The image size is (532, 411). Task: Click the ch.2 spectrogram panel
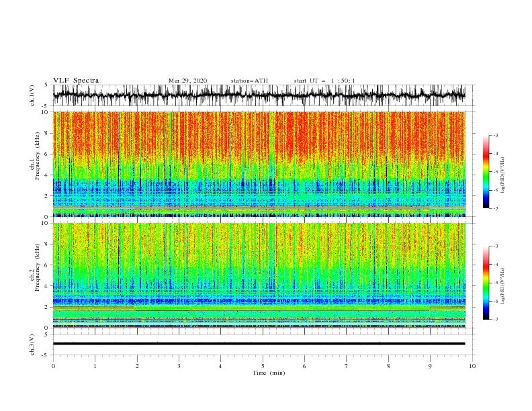coord(259,275)
